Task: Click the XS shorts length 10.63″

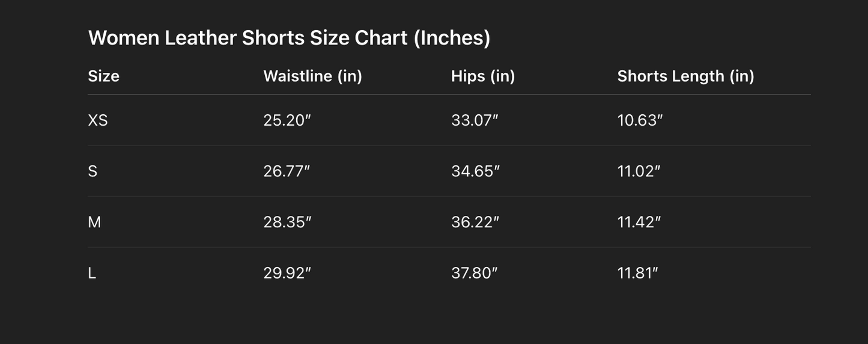Action: 640,120
